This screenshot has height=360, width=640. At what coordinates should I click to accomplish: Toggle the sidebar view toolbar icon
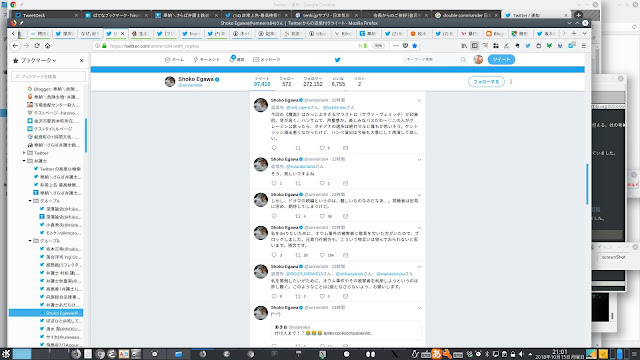click(x=474, y=46)
